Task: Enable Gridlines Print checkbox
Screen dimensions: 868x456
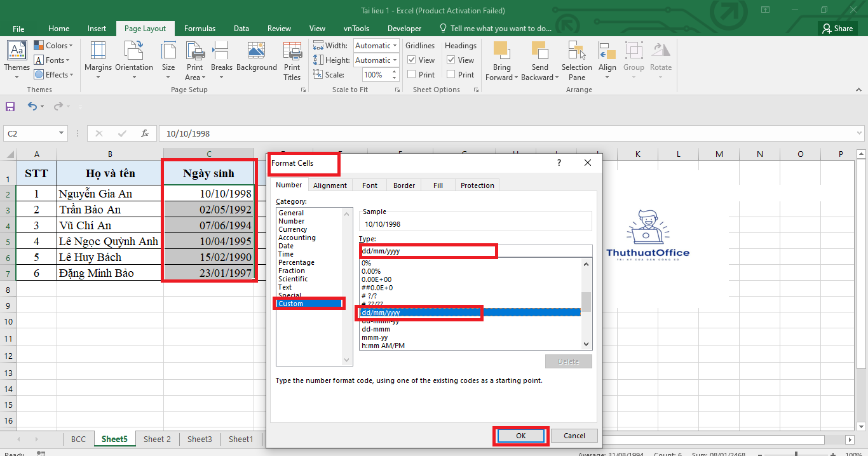Action: click(x=412, y=74)
